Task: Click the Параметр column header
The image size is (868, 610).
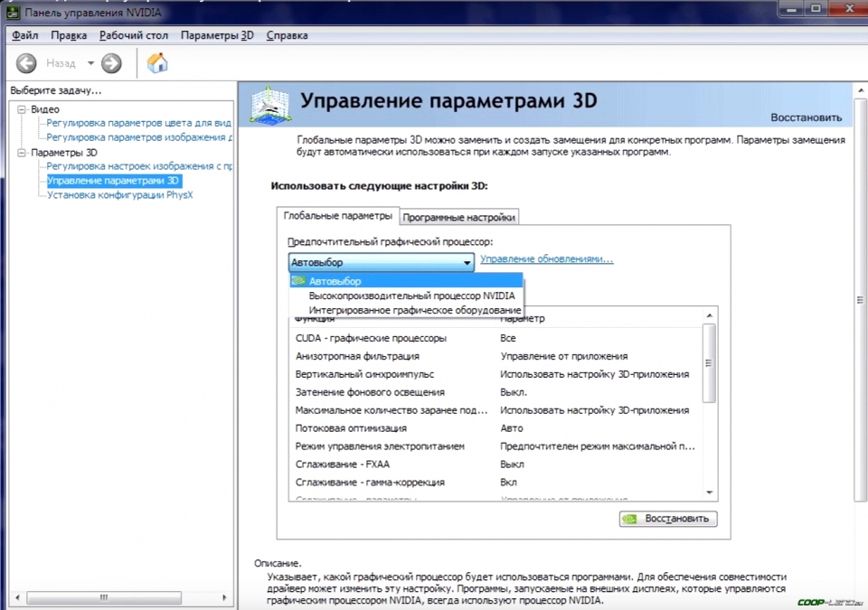Action: (x=523, y=319)
